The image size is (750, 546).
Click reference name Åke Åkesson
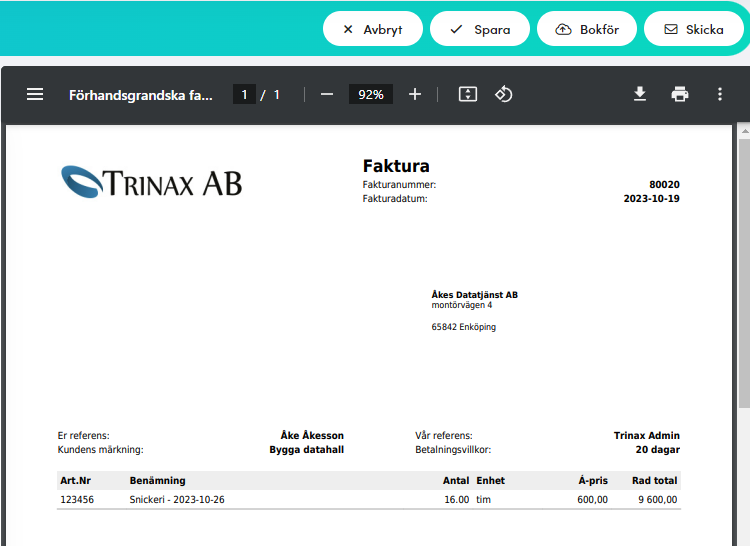pos(312,436)
